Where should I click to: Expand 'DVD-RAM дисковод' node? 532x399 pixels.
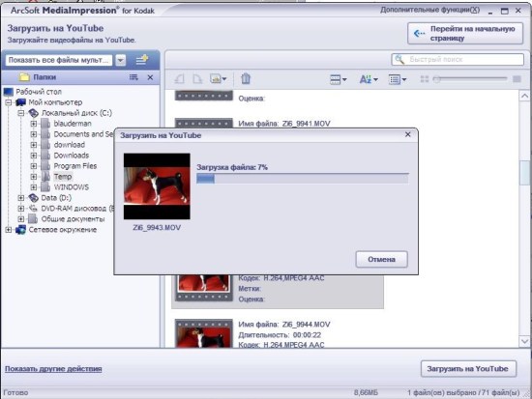click(21, 208)
